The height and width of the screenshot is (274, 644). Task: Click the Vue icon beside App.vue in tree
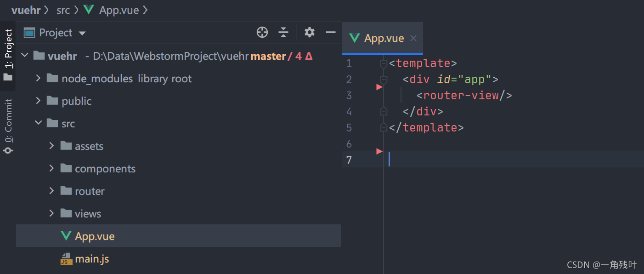tap(66, 236)
